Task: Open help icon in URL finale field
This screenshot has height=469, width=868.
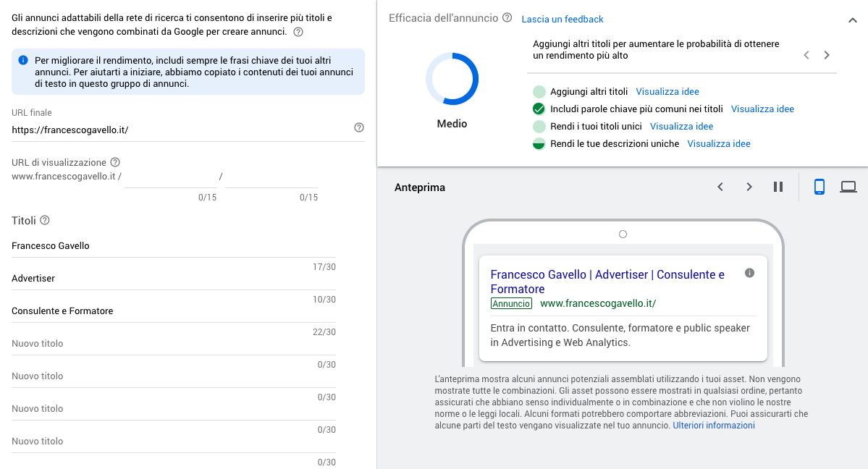Action: pyautogui.click(x=359, y=127)
